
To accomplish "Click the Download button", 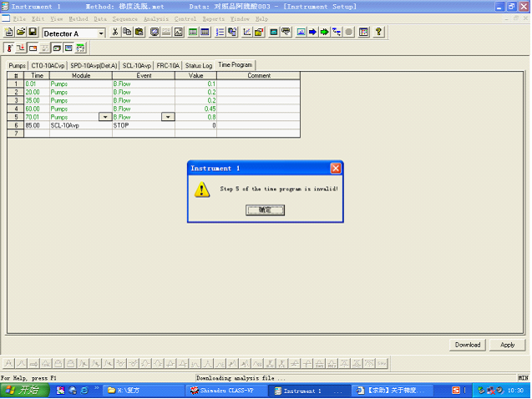I will click(x=468, y=345).
